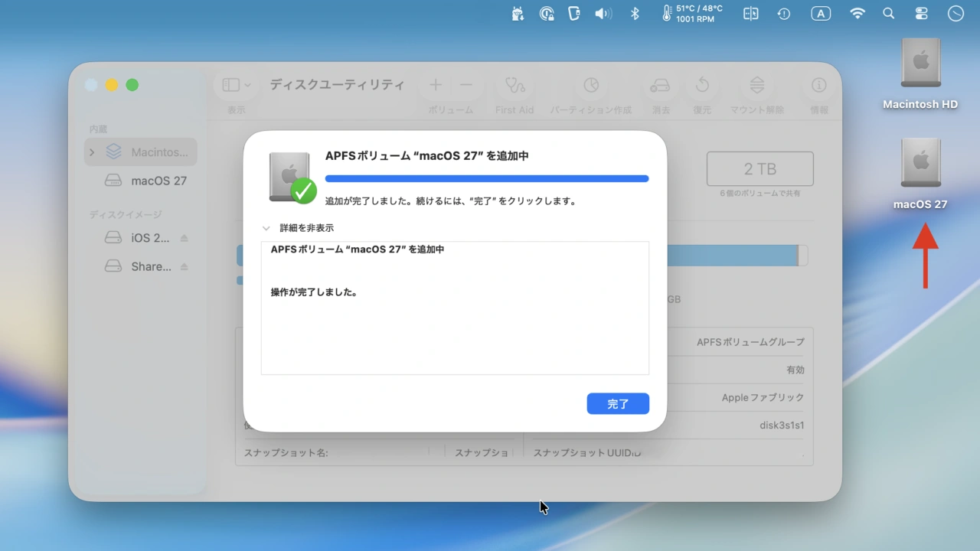
Task: Click the details log text area
Action: (455, 308)
